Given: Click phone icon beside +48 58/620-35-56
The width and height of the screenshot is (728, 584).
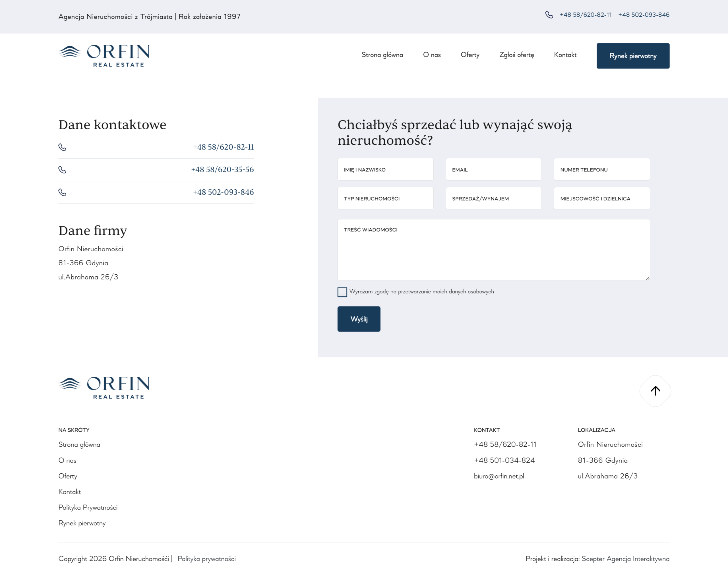Looking at the screenshot, I should point(63,169).
